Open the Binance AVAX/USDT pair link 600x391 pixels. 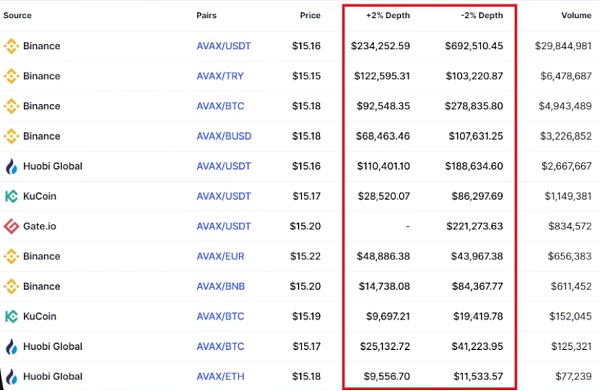(x=223, y=46)
